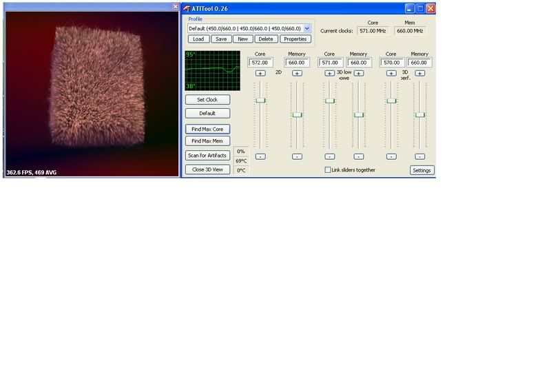This screenshot has width=551, height=392.
Task: Create a New profile
Action: (243, 39)
